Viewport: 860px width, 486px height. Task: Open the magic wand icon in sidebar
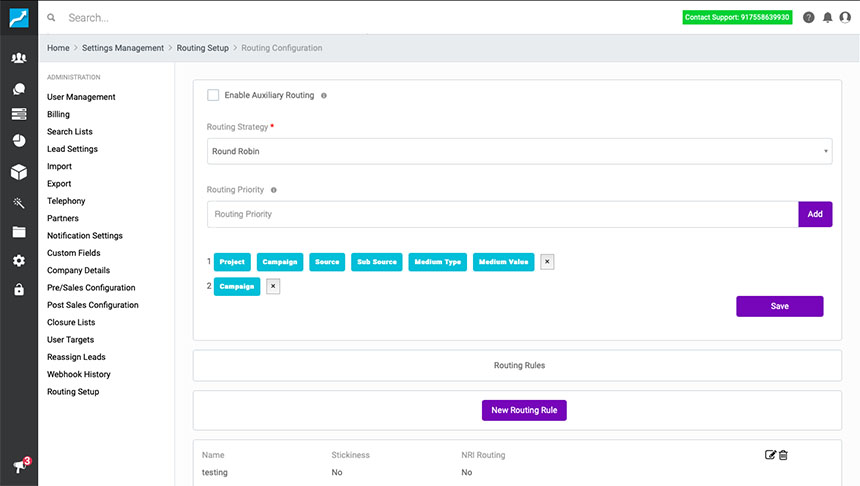[x=19, y=203]
